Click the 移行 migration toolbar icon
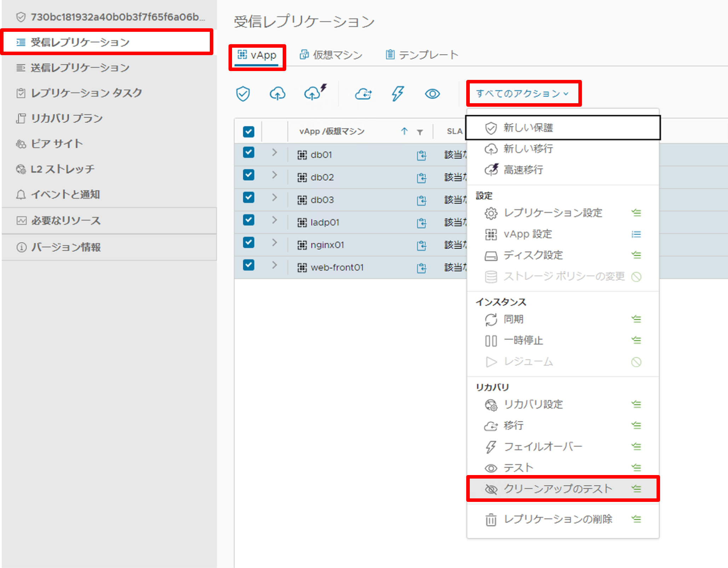This screenshot has width=728, height=568. [363, 94]
